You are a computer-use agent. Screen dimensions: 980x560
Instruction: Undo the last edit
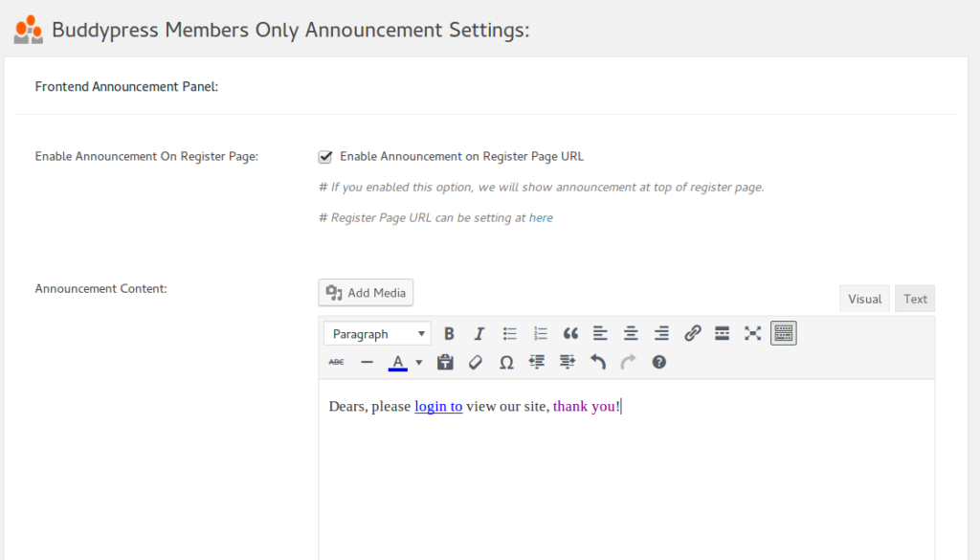pyautogui.click(x=597, y=362)
